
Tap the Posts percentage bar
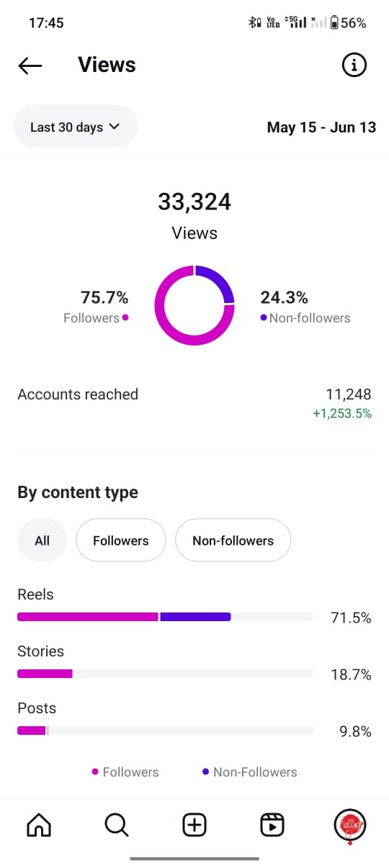point(165,731)
